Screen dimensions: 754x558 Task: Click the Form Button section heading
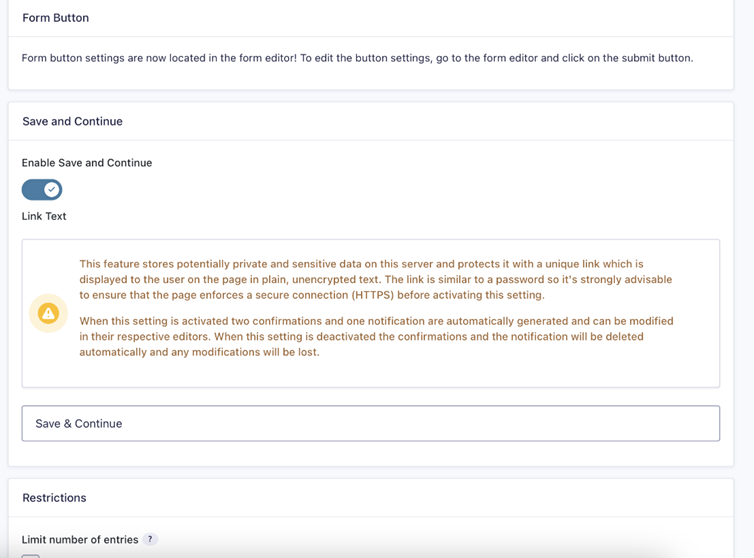[56, 18]
